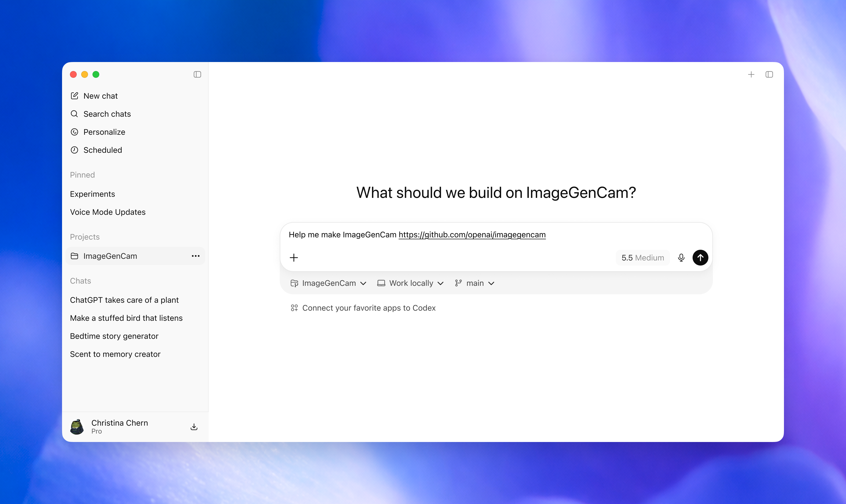This screenshot has height=504, width=846.
Task: Click inside the prompt text field
Action: [x=496, y=235]
